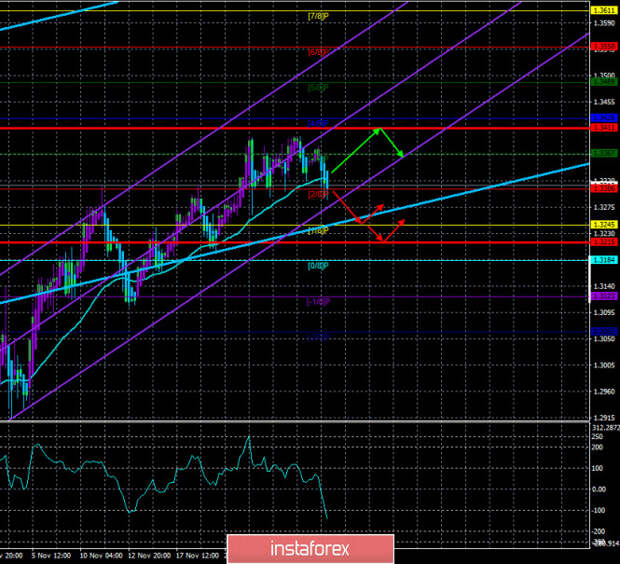
Task: Click the 312.2872 indicator scale value
Action: pyautogui.click(x=606, y=428)
